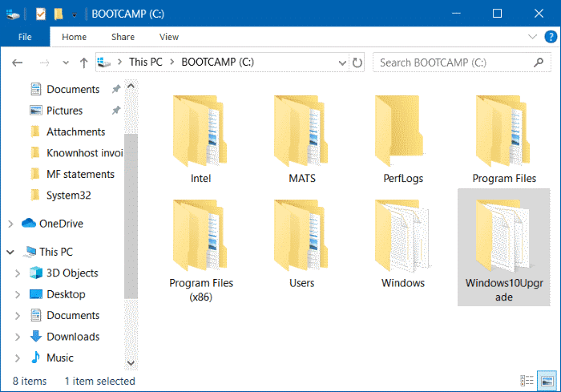This screenshot has height=392, width=561.
Task: Expand the ribbon with the chevron
Action: (x=532, y=37)
